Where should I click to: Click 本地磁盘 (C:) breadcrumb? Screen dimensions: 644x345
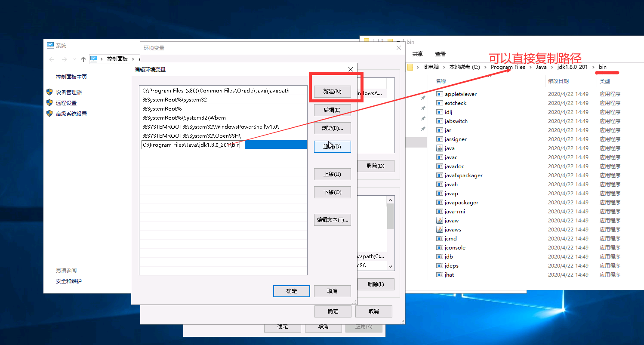coord(465,67)
